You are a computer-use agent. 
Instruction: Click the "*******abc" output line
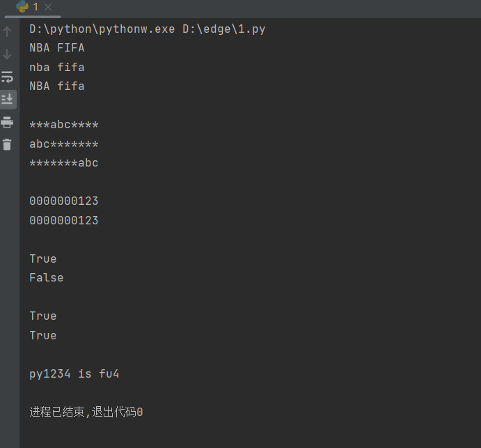click(x=64, y=163)
